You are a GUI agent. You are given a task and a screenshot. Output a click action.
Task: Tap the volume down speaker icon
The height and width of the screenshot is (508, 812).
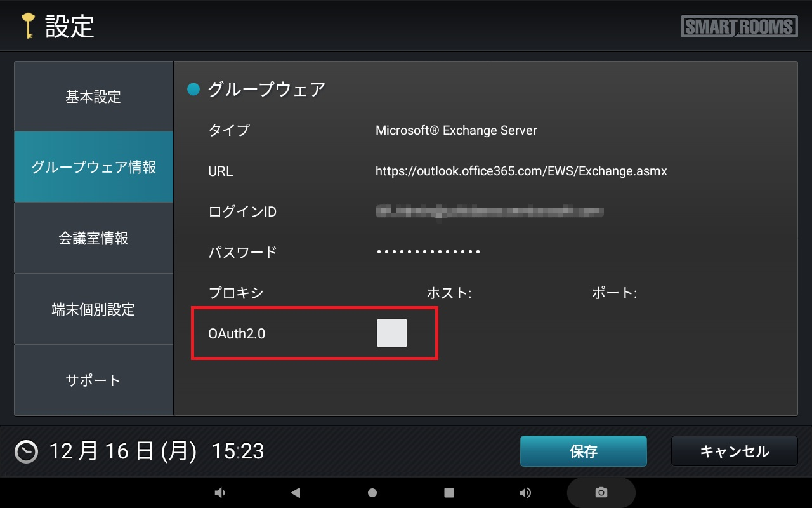(219, 493)
